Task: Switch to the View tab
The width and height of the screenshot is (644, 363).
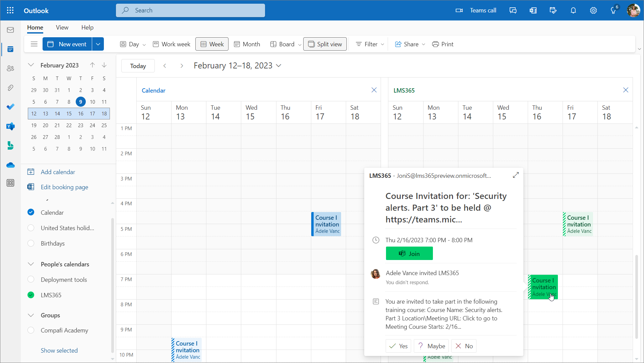Action: [x=62, y=28]
